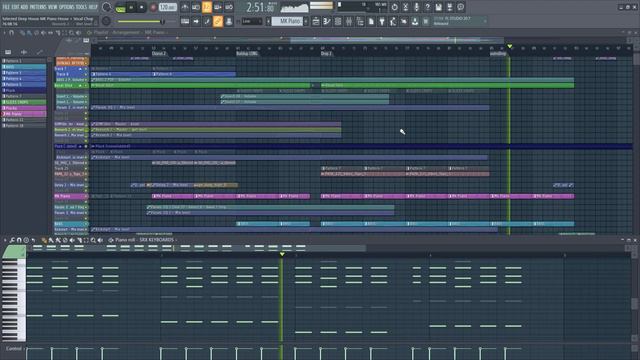The image size is (640, 360).
Task: Click the 120 tempo field
Action: pyautogui.click(x=167, y=7)
